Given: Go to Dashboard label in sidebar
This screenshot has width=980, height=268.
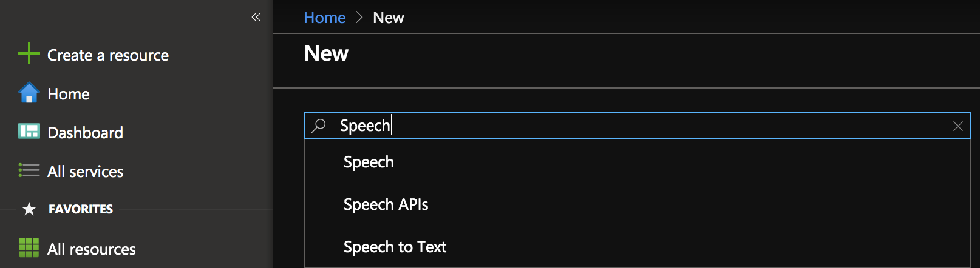Looking at the screenshot, I should tap(85, 133).
